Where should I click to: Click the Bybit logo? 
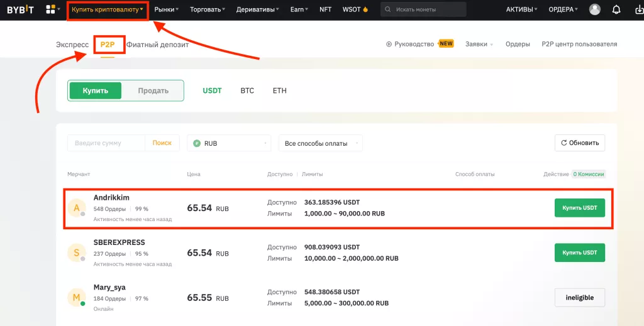click(x=20, y=9)
